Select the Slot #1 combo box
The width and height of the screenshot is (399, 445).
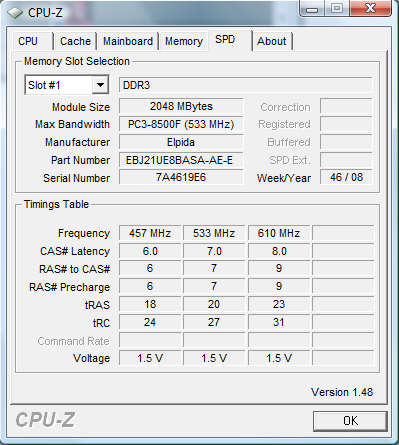point(67,85)
